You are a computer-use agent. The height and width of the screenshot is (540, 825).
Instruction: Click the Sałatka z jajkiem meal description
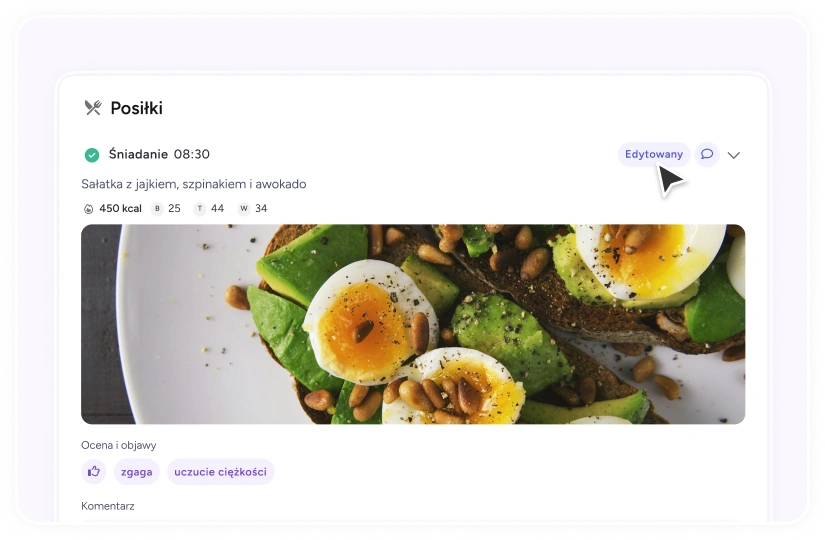click(194, 184)
